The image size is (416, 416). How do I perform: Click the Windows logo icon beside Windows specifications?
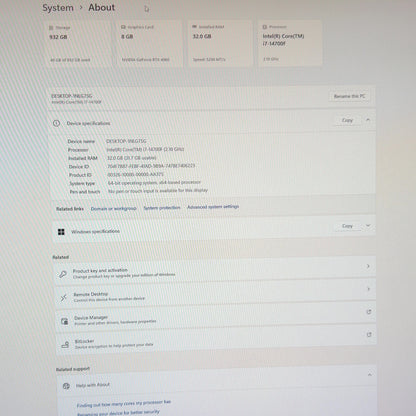tap(61, 232)
